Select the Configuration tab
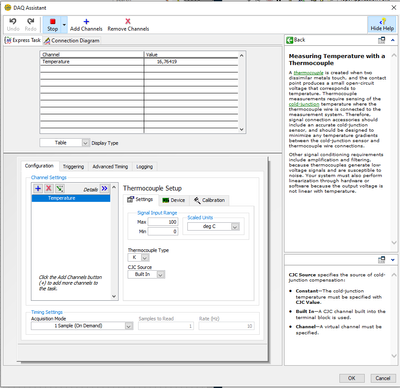Screen dimensions: 400x388 click(39, 166)
